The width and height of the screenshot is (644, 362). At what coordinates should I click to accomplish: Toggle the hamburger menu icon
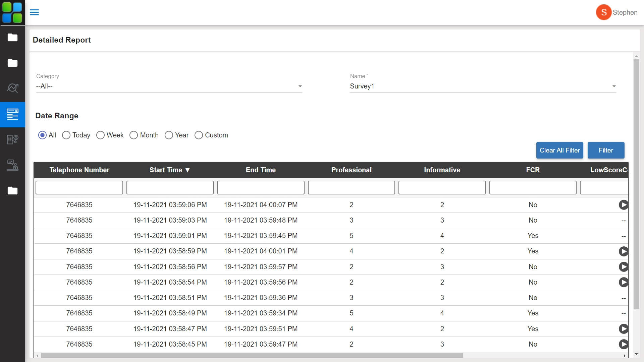(x=34, y=12)
